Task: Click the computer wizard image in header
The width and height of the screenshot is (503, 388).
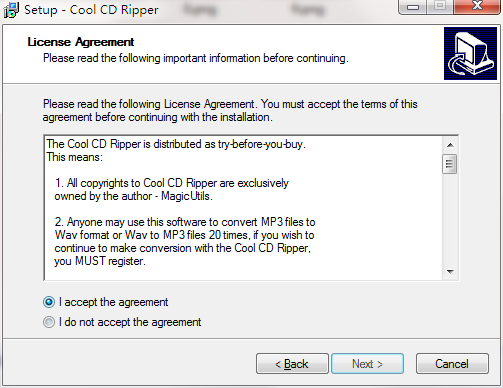Action: [x=470, y=54]
